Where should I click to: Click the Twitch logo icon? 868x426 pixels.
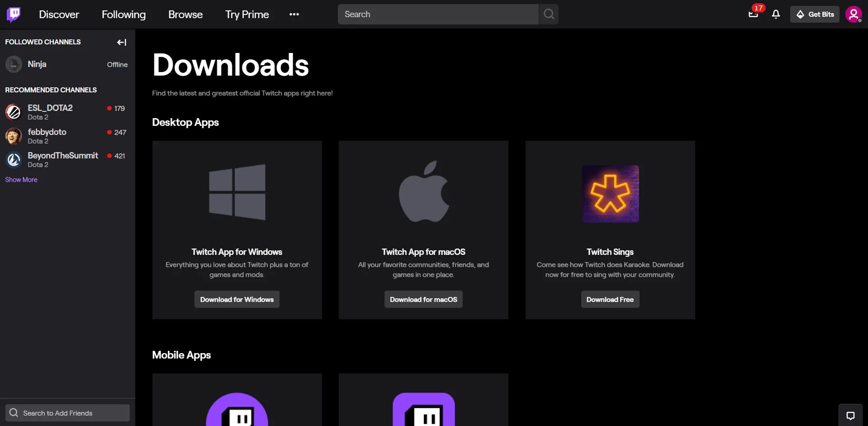pyautogui.click(x=14, y=14)
